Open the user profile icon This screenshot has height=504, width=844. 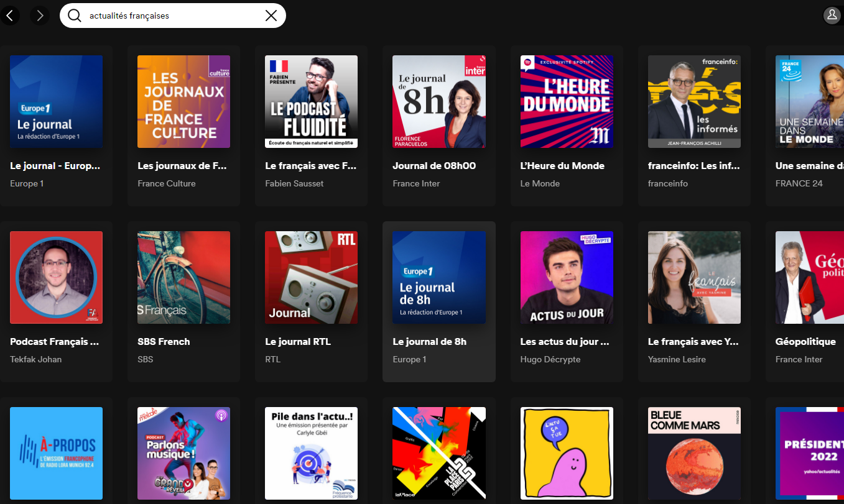[832, 16]
